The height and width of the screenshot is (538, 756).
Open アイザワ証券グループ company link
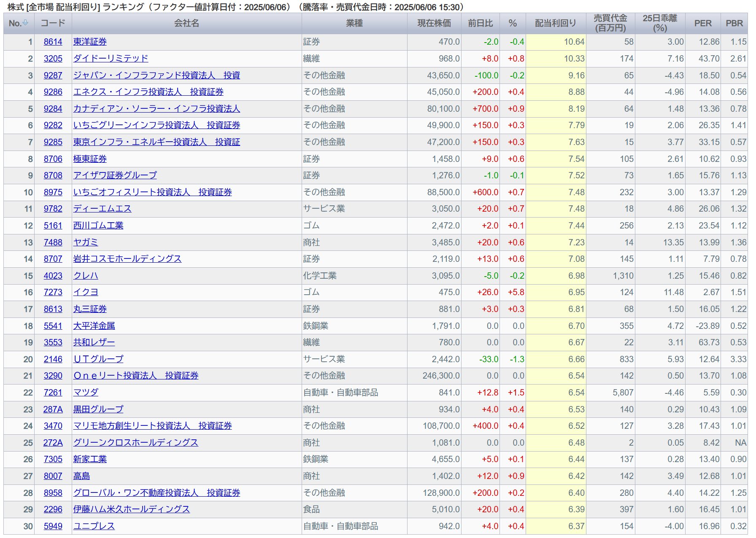click(x=115, y=175)
